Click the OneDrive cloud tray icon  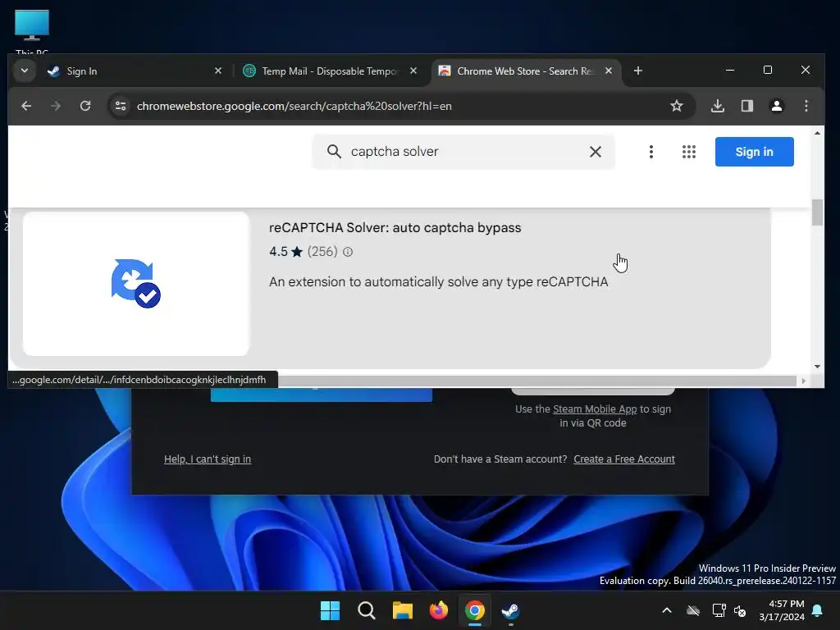click(693, 610)
